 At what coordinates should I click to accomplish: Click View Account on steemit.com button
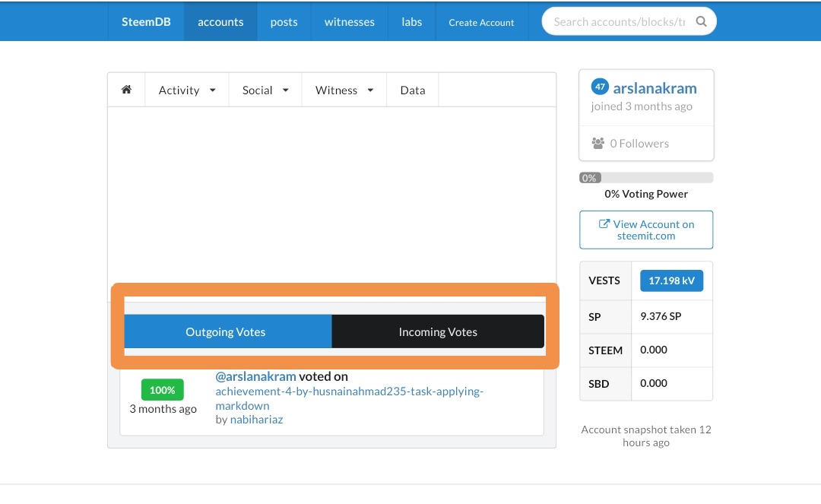[646, 230]
